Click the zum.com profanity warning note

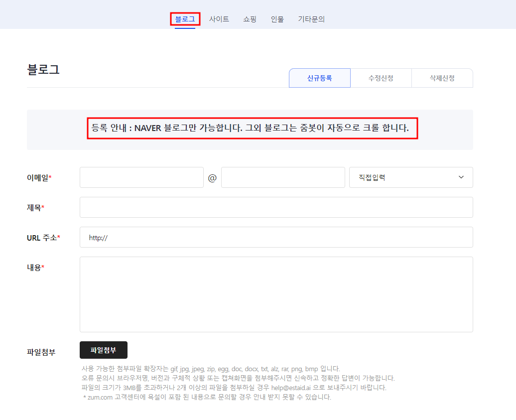(x=207, y=397)
